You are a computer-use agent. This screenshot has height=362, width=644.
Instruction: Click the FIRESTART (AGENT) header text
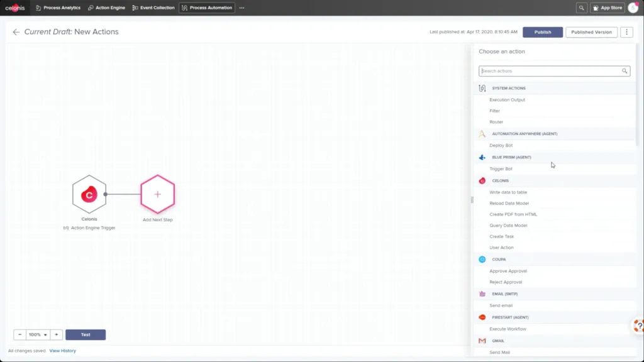[x=510, y=317]
